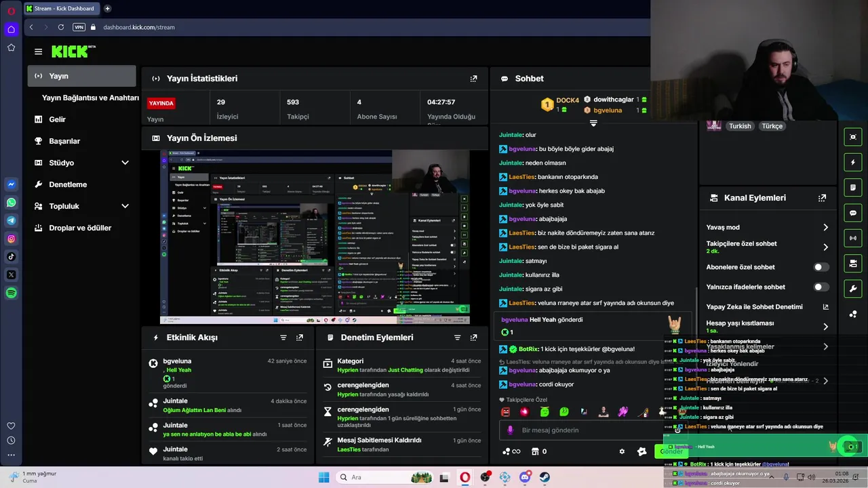This screenshot has height=488, width=868.
Task: Open a new browser tab with plus button
Action: tap(107, 8)
